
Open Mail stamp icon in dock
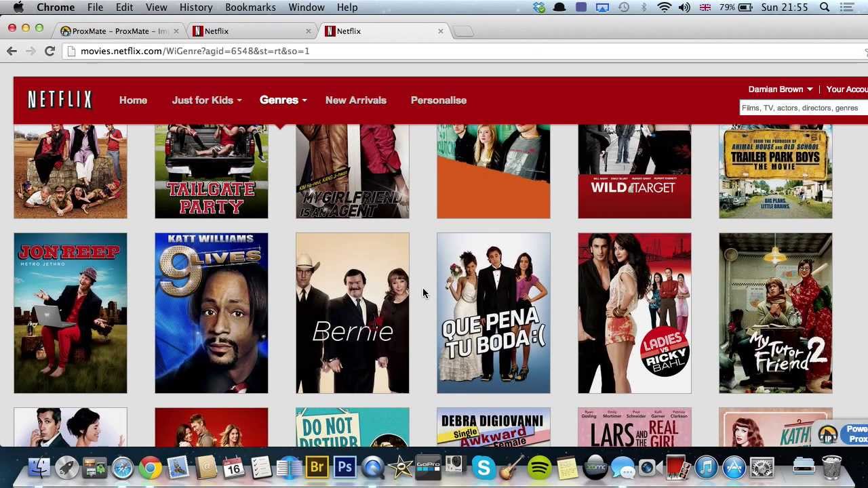(x=178, y=467)
